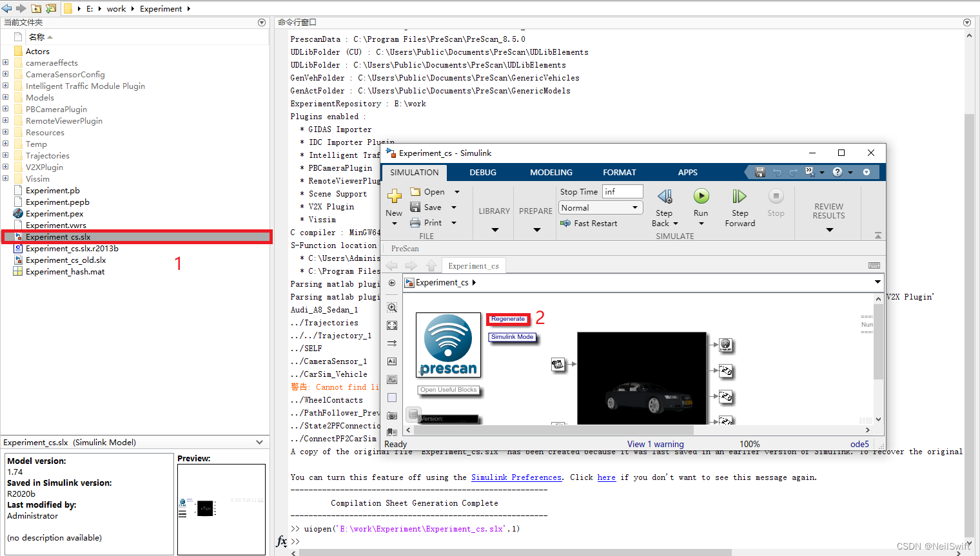Screen dimensions: 980x556
Task: Click the Print icon in FILE section
Action: tap(415, 223)
